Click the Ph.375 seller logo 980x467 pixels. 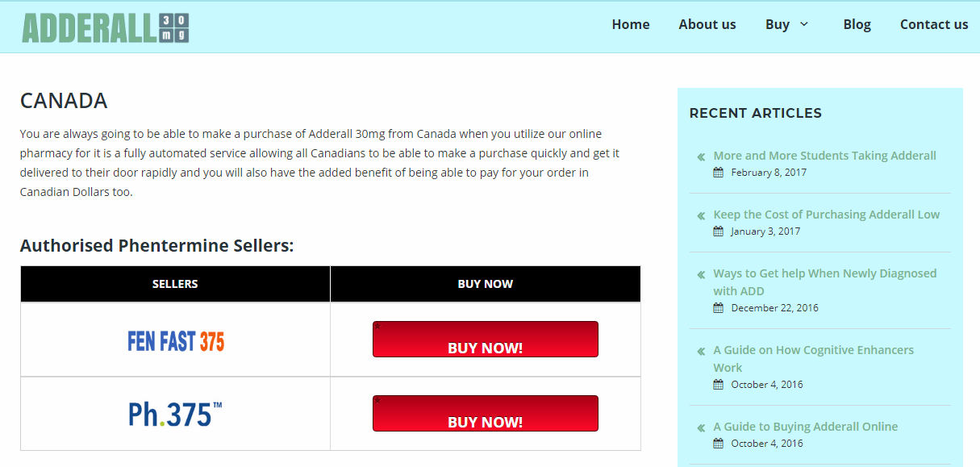coord(175,414)
